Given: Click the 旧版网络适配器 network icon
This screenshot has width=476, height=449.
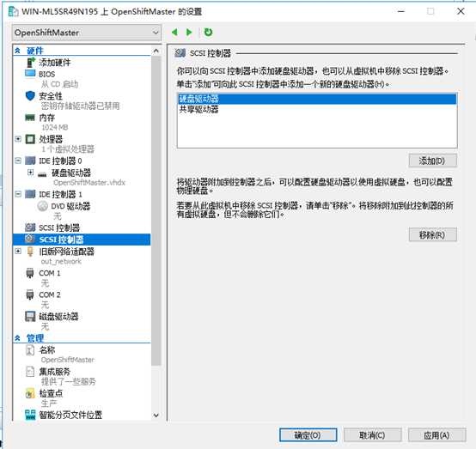Looking at the screenshot, I should coord(30,252).
